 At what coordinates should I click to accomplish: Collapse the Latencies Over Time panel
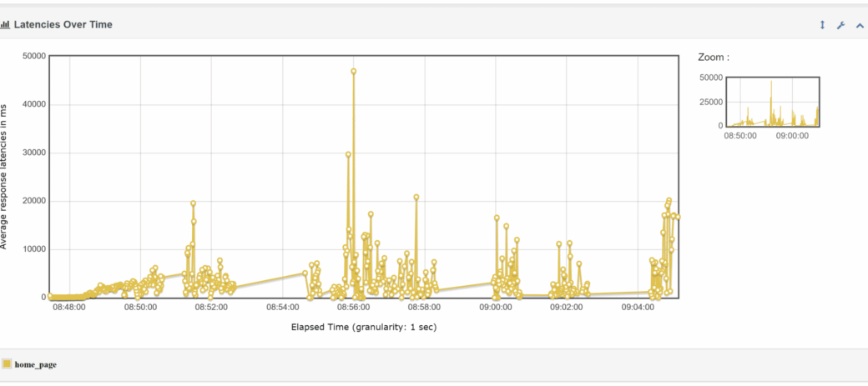coord(860,25)
